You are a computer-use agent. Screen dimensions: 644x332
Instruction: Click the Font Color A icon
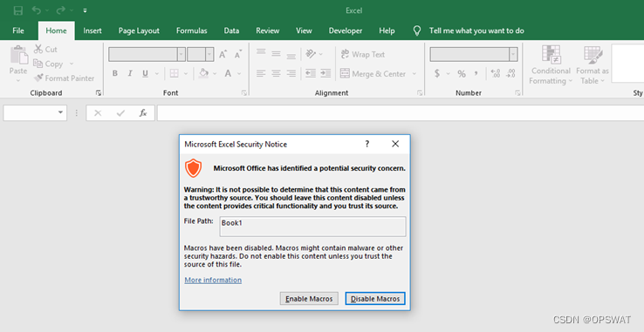pyautogui.click(x=228, y=73)
